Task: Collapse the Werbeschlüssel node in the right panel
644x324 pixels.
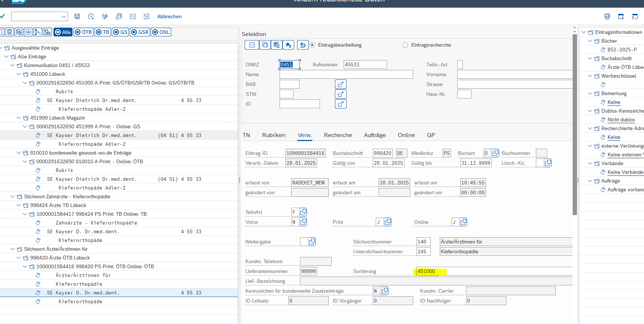Action: pos(590,76)
